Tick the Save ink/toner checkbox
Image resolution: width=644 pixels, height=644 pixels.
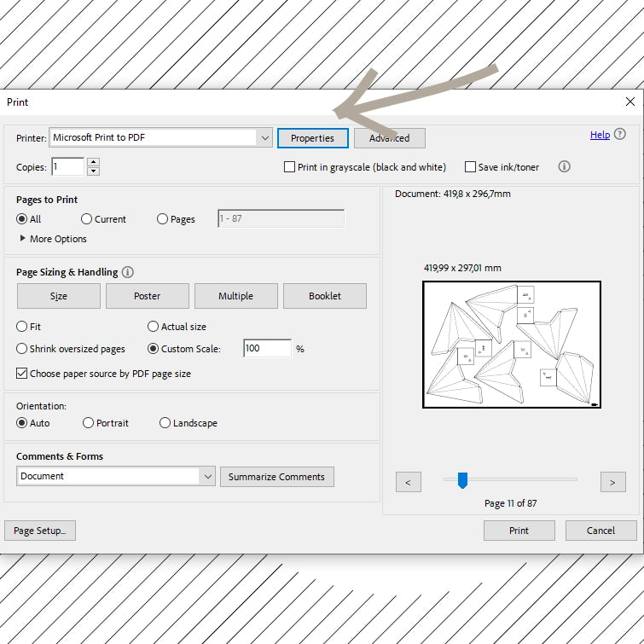[470, 167]
